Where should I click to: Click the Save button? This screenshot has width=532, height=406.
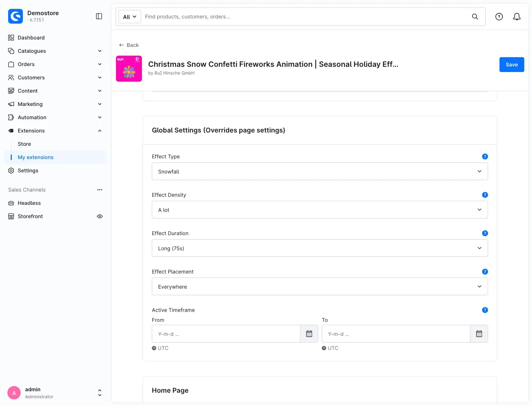coord(512,65)
